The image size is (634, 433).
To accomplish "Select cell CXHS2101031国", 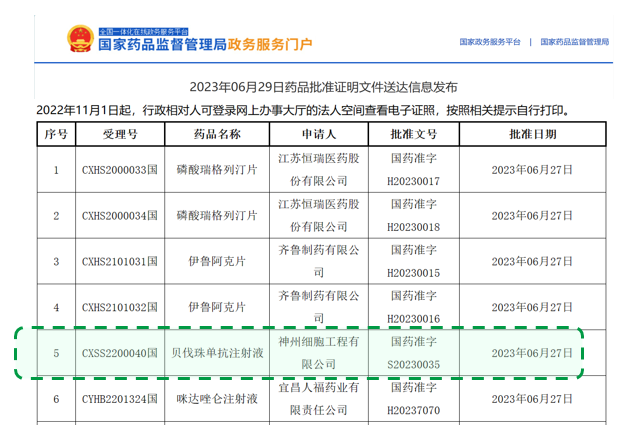I will tap(120, 262).
